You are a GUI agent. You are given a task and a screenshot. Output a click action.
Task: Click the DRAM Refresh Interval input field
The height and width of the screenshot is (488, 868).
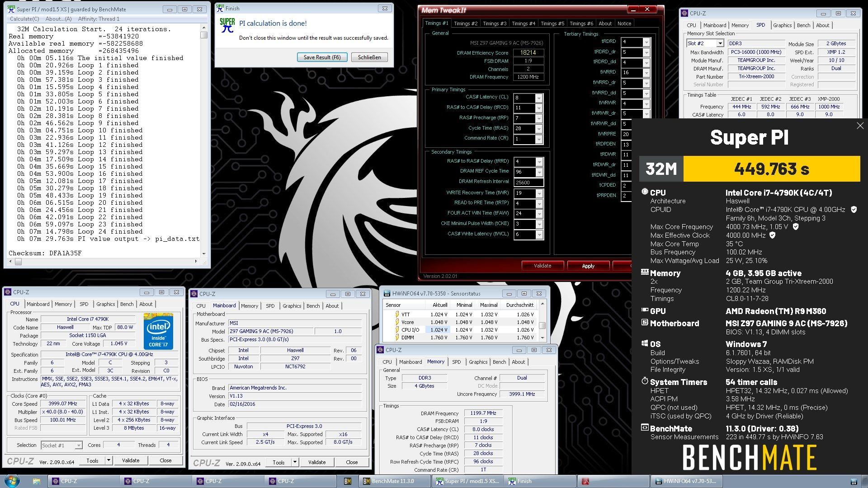(528, 183)
